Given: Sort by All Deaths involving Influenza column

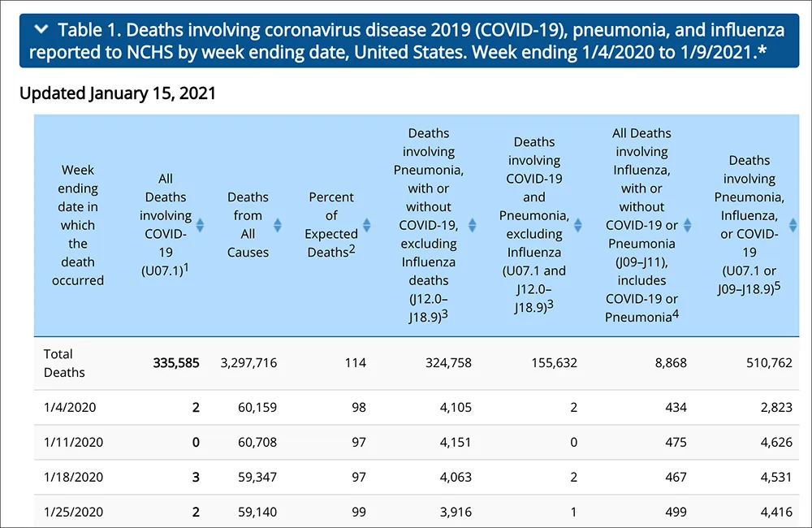Looking at the screenshot, I should (687, 225).
